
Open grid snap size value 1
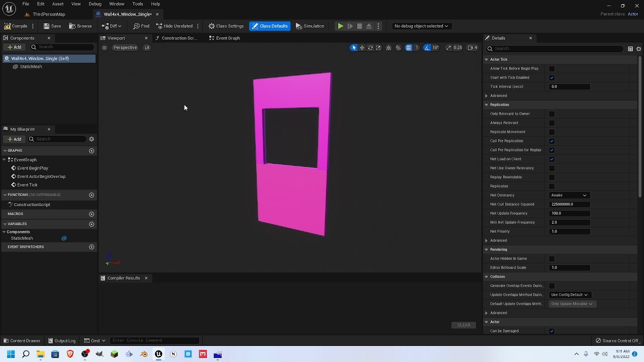point(417,48)
